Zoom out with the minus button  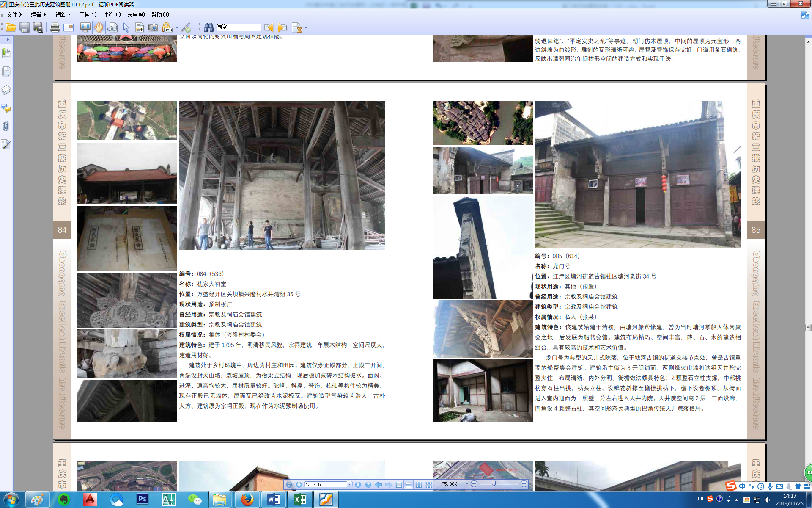click(474, 484)
